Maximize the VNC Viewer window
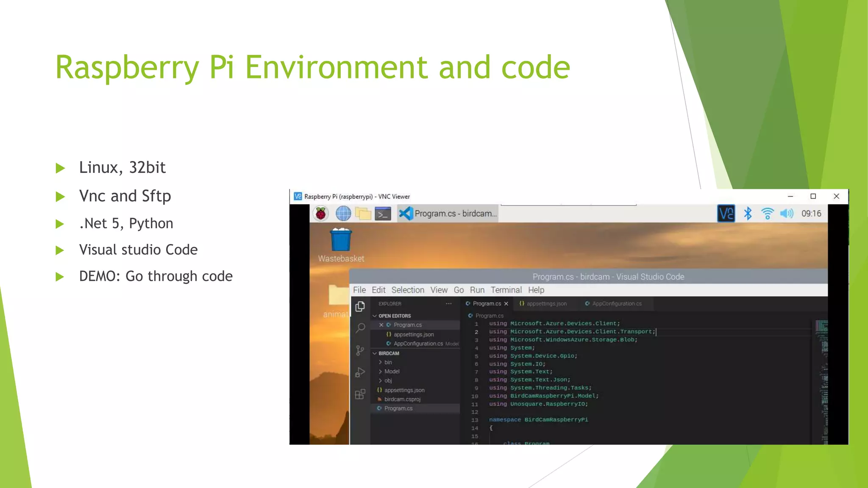 (x=813, y=196)
